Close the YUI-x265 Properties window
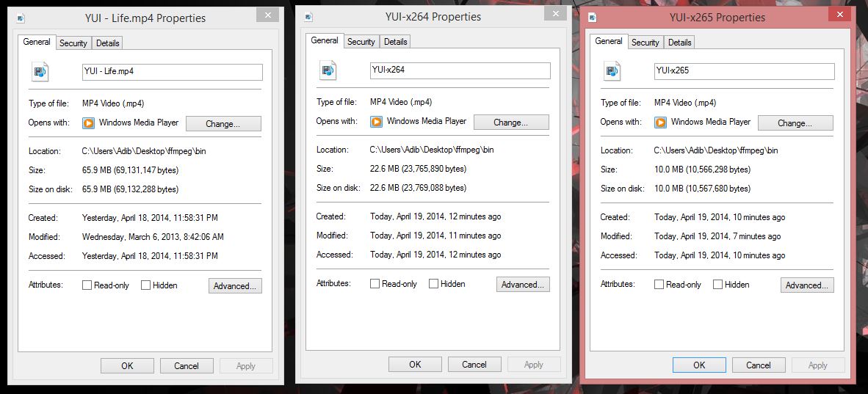This screenshot has width=868, height=394. [x=840, y=14]
